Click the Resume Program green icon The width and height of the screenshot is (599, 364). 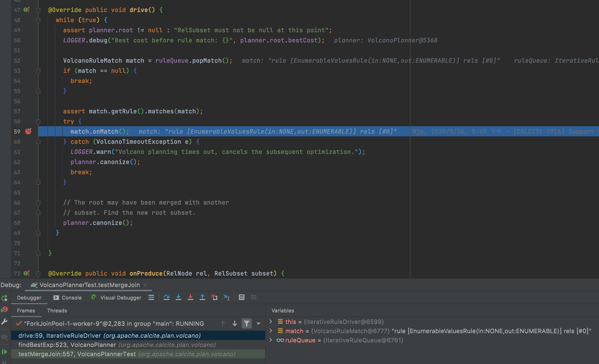(x=4, y=352)
